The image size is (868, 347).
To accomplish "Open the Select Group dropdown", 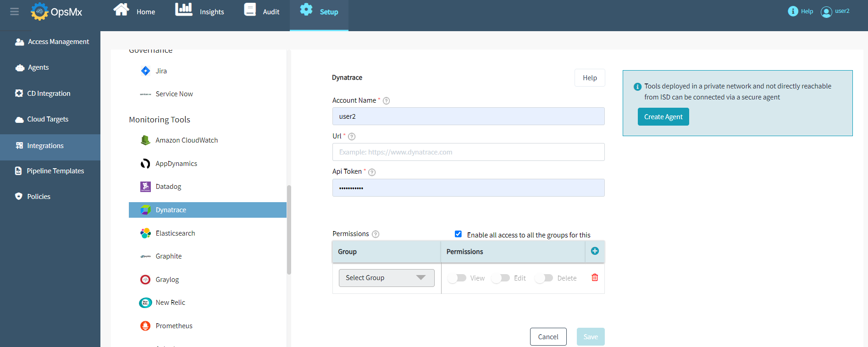I will [x=386, y=278].
